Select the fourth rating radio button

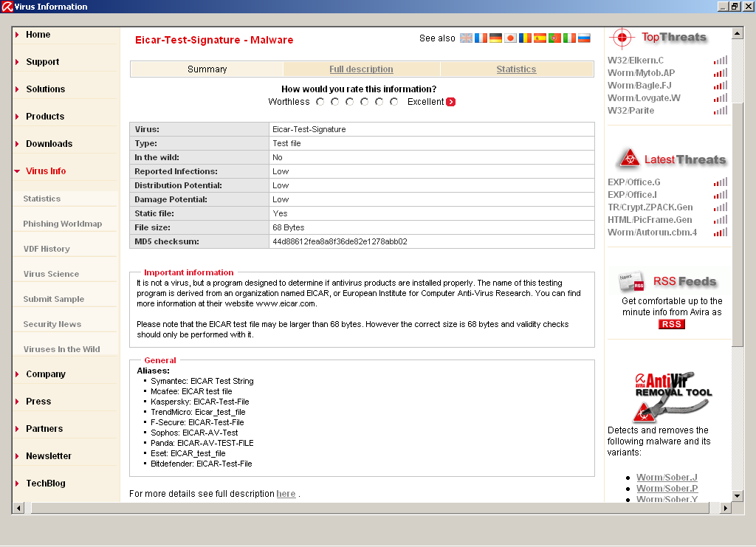[365, 102]
